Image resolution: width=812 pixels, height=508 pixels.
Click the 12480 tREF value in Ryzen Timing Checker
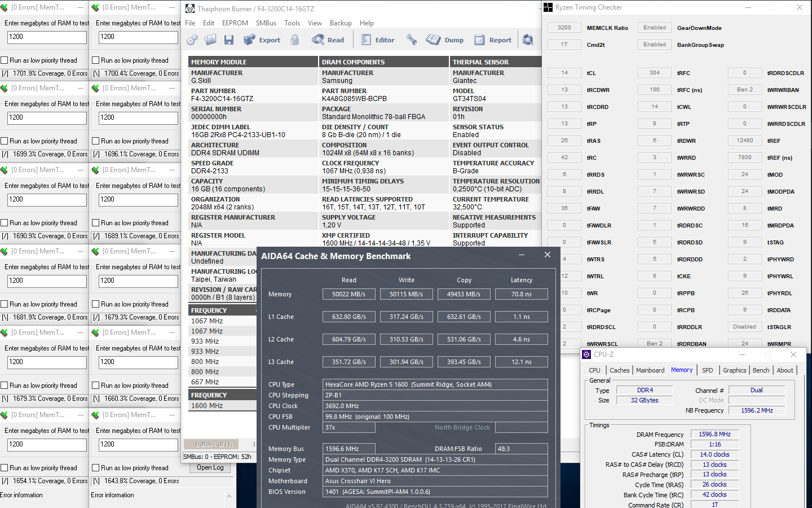[745, 141]
